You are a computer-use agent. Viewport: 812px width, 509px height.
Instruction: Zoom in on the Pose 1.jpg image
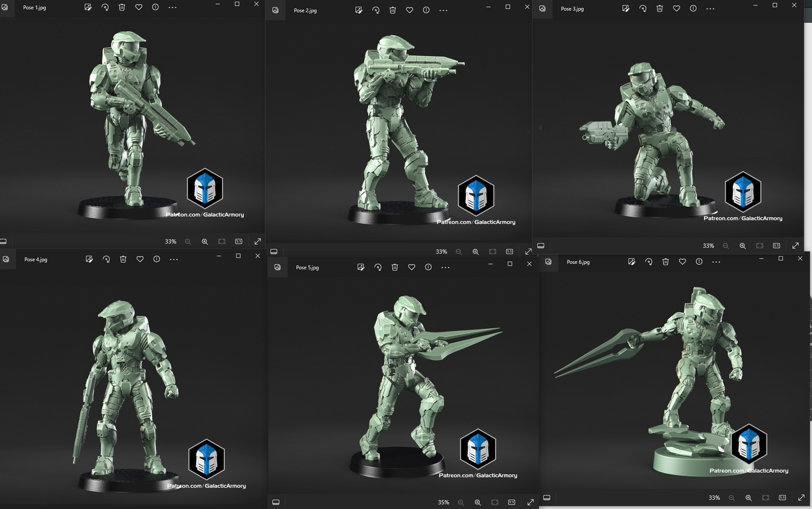point(205,241)
